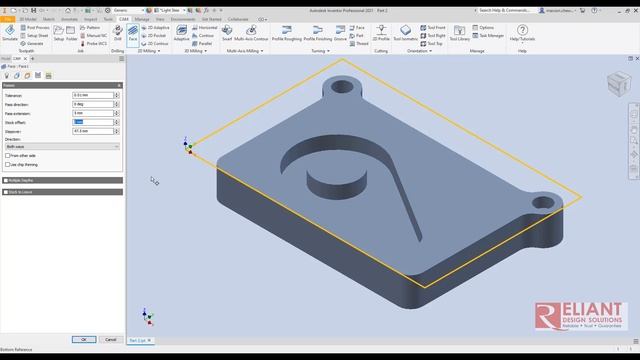Click the ViewCube in the viewport
The height and width of the screenshot is (360, 640).
coord(619,83)
